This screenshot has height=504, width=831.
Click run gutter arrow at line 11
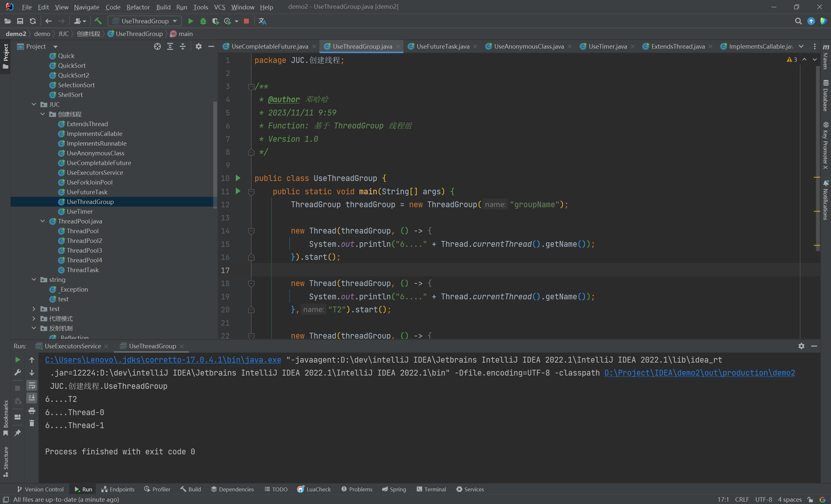pos(238,191)
